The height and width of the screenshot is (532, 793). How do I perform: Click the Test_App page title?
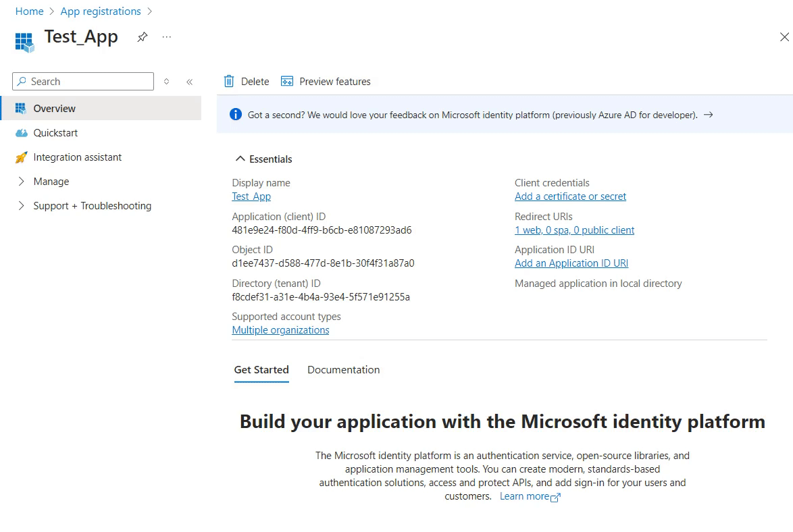tap(81, 37)
